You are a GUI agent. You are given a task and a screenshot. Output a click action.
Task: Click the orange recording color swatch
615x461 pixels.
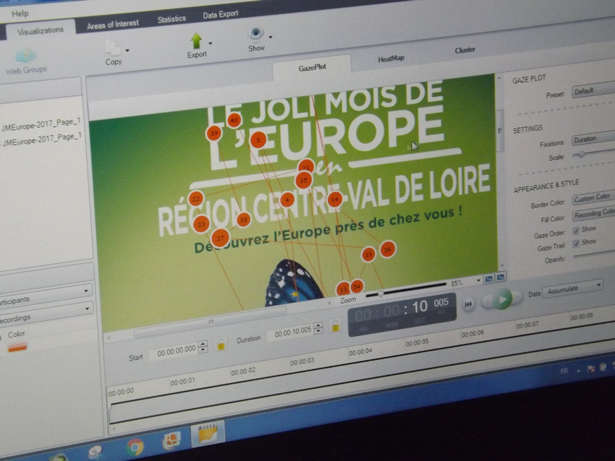pyautogui.click(x=17, y=348)
